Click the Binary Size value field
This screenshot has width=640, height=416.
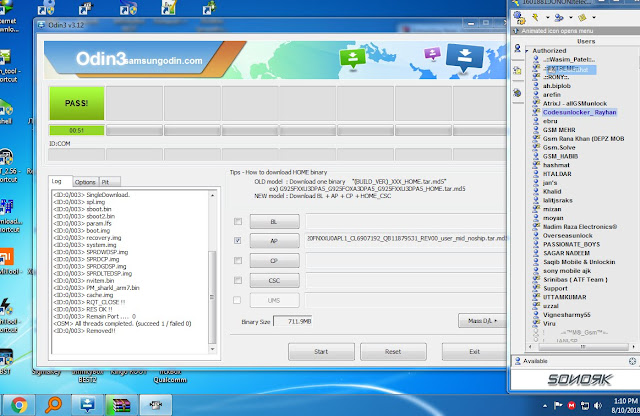click(293, 321)
